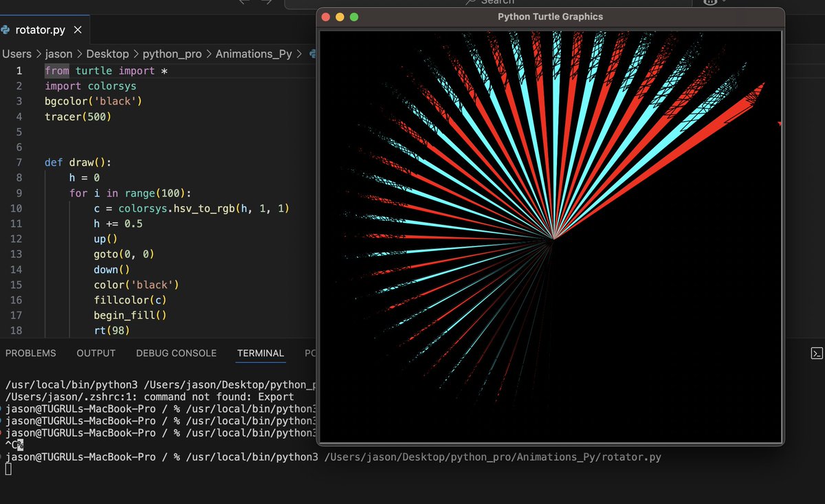The width and height of the screenshot is (825, 504).
Task: Select the TERMINAL panel tab
Action: click(x=261, y=353)
